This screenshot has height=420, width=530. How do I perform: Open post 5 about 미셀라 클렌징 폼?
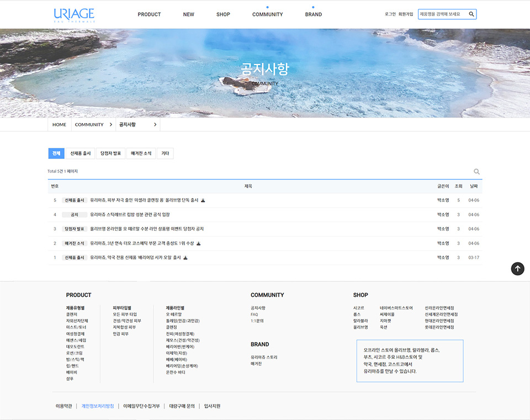[x=144, y=200]
